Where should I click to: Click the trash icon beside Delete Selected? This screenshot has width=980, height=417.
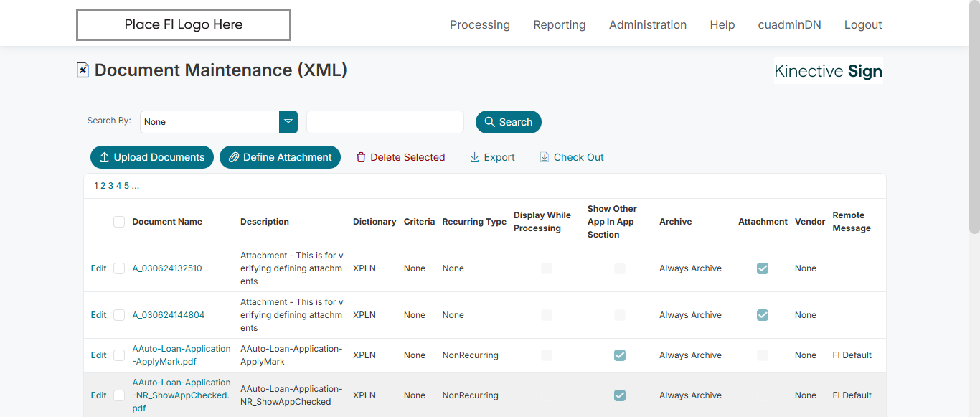pyautogui.click(x=362, y=157)
